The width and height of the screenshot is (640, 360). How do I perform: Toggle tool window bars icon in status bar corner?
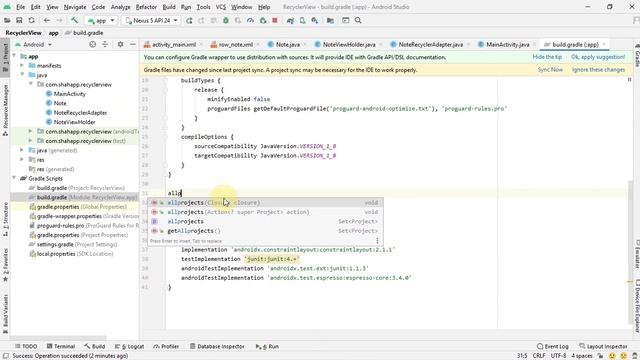[5, 356]
